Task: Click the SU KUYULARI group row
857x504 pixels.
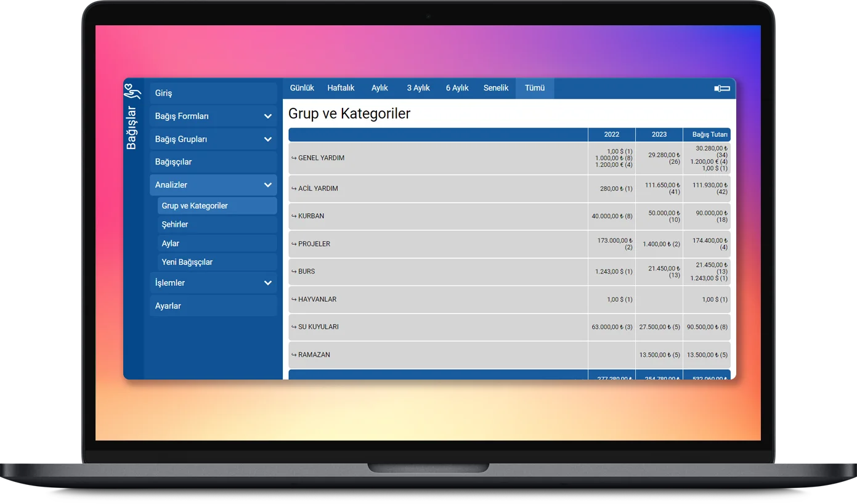Action: 318,327
